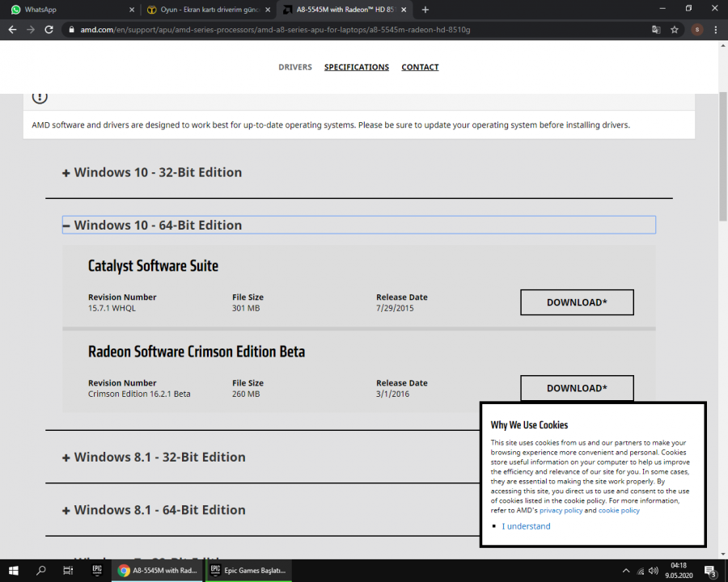
Task: Expand Windows 10 - 32-Bit Edition section
Action: 152,172
